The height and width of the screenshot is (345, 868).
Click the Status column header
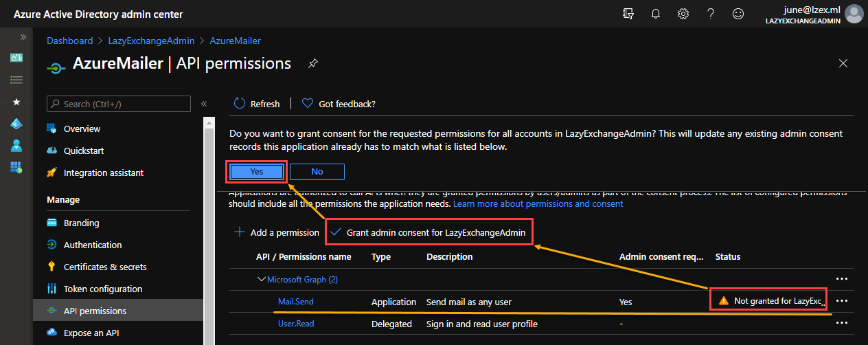[x=728, y=257]
